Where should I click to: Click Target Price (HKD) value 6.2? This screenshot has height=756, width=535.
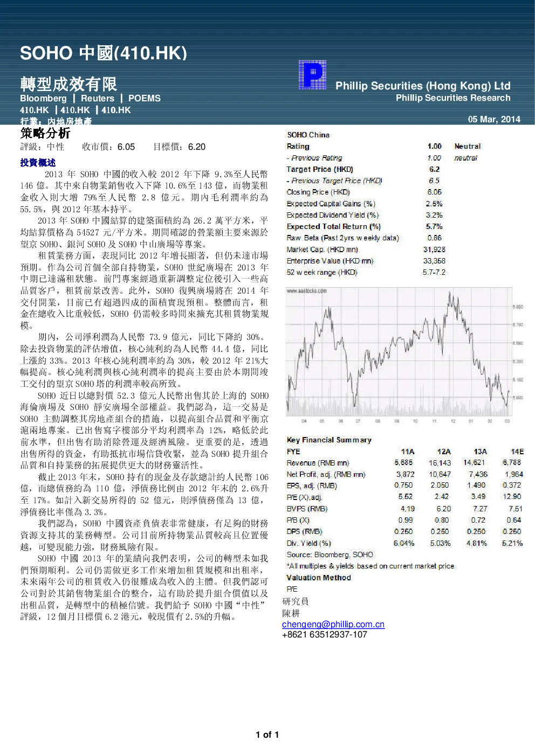pos(435,169)
